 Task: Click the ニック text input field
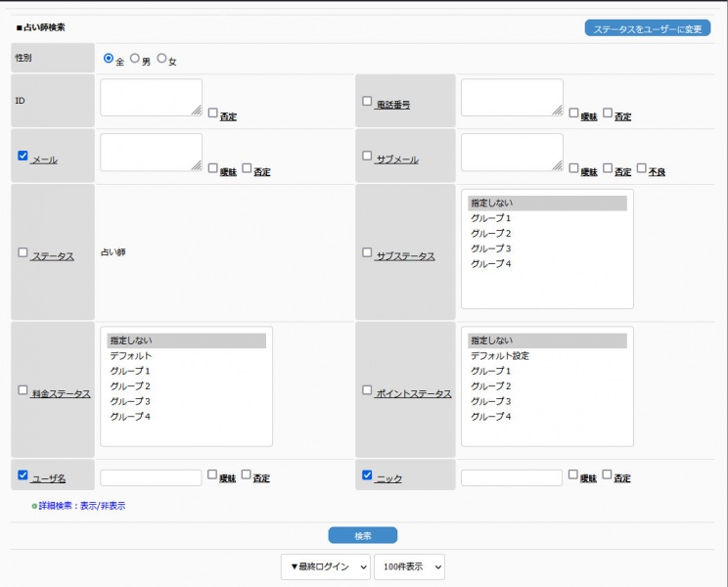pos(511,477)
